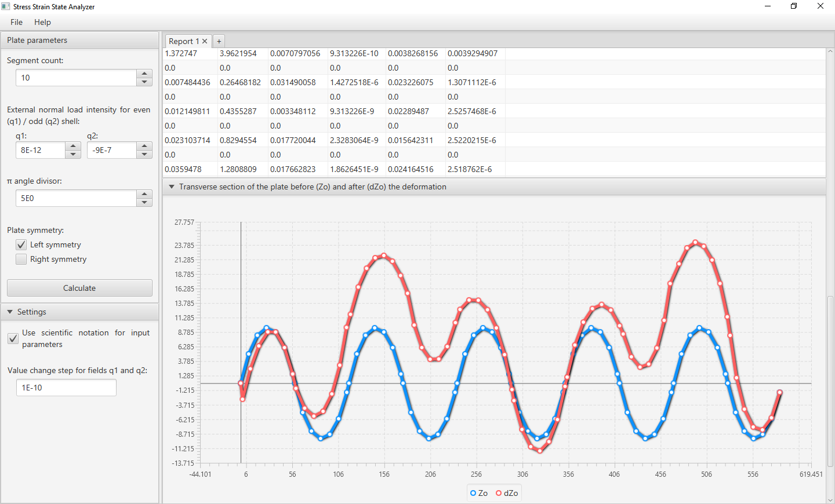Focus the π angle divisor field
The height and width of the screenshot is (504, 835).
tap(77, 198)
